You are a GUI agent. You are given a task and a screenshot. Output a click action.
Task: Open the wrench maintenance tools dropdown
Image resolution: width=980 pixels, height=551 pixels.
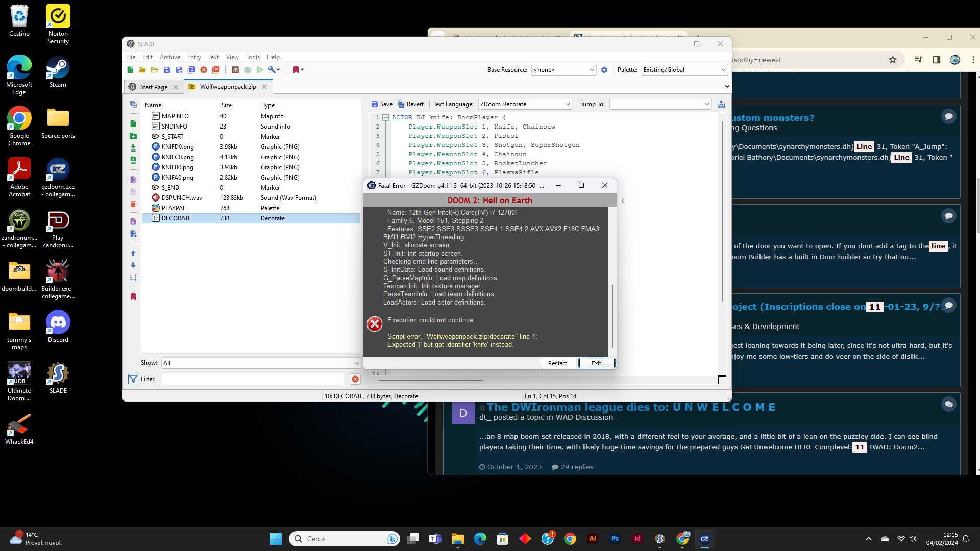(274, 70)
